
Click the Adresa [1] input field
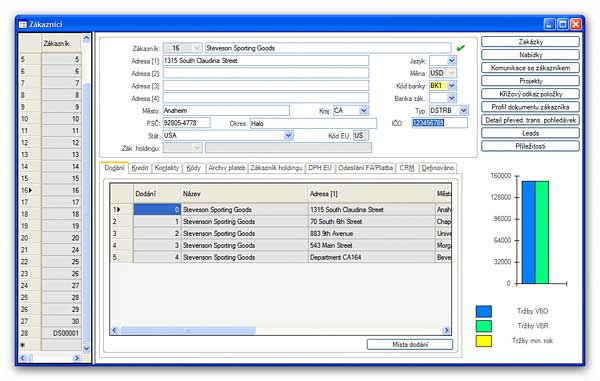266,60
